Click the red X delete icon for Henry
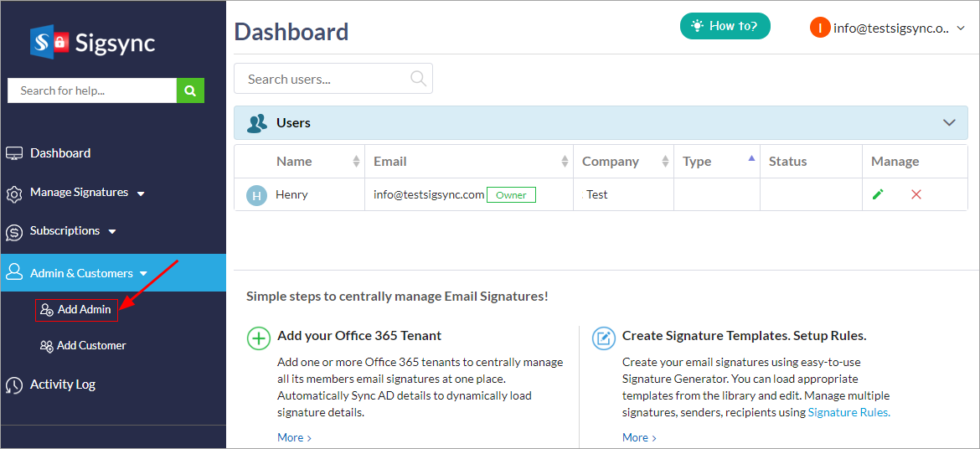This screenshot has width=980, height=449. (916, 194)
